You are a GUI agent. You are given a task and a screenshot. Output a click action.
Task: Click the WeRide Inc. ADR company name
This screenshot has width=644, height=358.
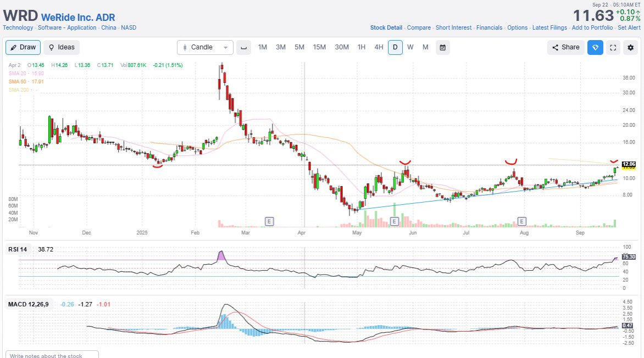click(78, 17)
